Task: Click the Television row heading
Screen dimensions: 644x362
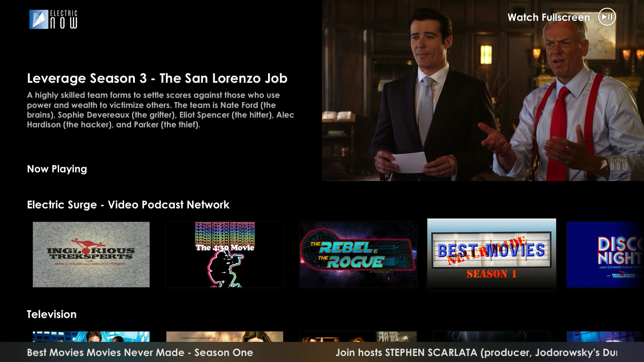Action: click(x=52, y=314)
